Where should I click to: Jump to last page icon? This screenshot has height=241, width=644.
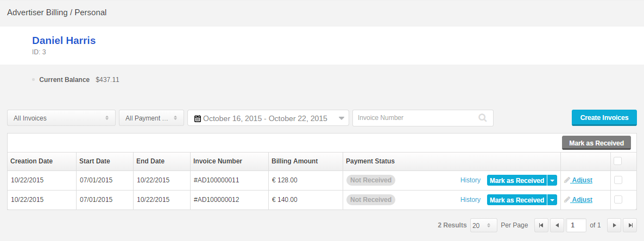tap(630, 225)
